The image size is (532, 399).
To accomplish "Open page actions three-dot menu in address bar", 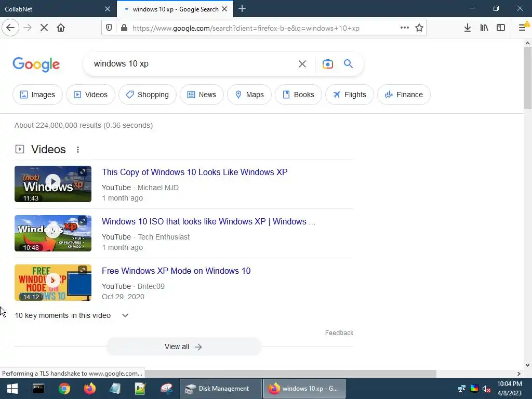I will (x=404, y=28).
